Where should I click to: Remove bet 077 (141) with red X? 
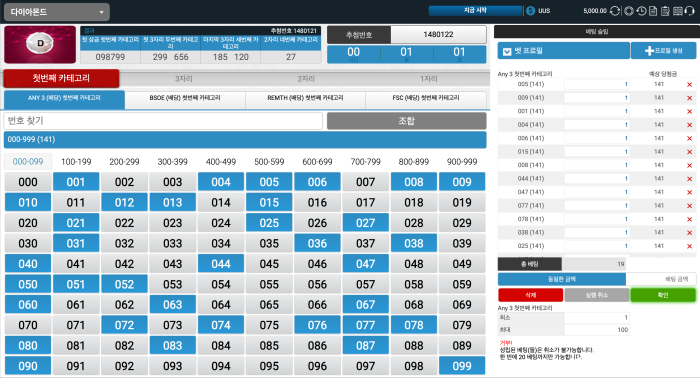689,206
